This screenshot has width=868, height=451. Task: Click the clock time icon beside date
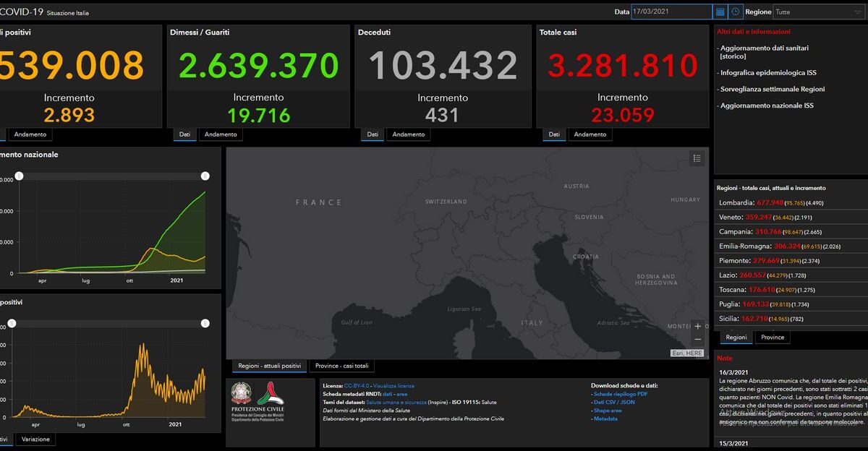(x=735, y=12)
